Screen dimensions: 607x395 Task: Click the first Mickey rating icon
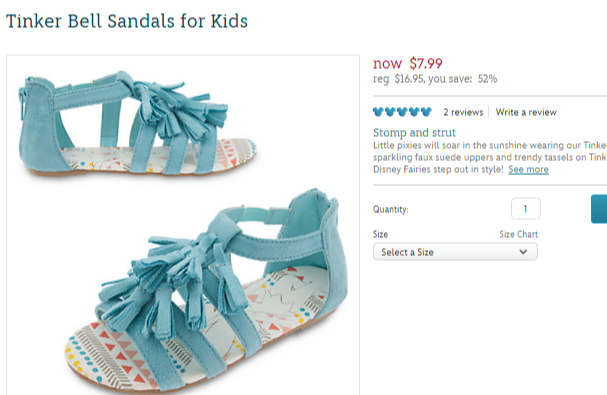pyautogui.click(x=378, y=112)
